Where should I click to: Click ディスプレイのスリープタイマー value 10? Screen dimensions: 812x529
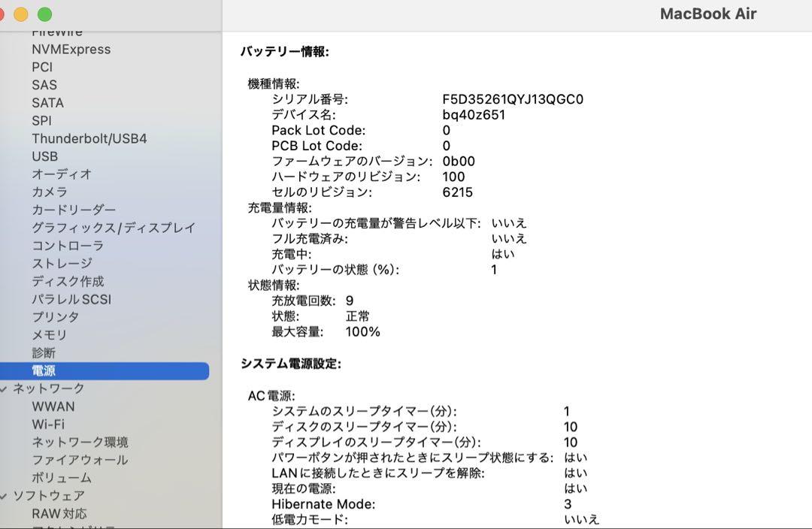coord(570,443)
